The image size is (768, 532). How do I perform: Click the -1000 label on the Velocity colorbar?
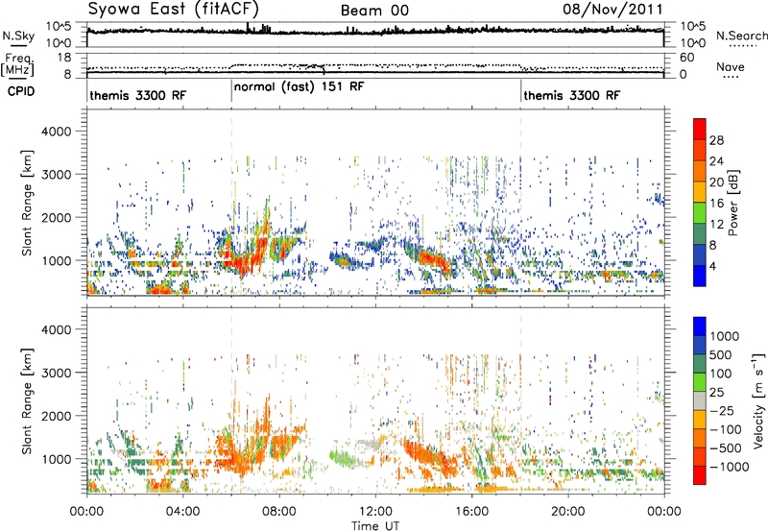tap(729, 467)
